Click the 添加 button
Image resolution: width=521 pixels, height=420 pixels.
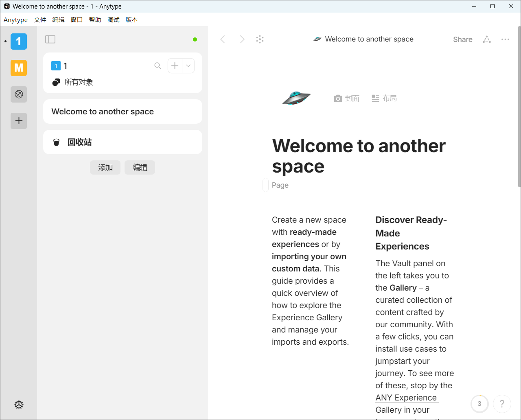[x=105, y=167]
